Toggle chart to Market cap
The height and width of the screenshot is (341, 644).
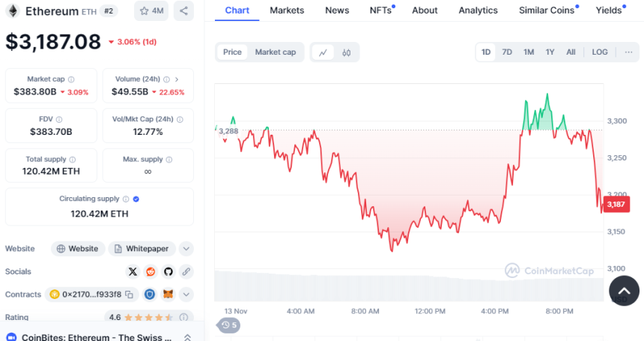276,52
